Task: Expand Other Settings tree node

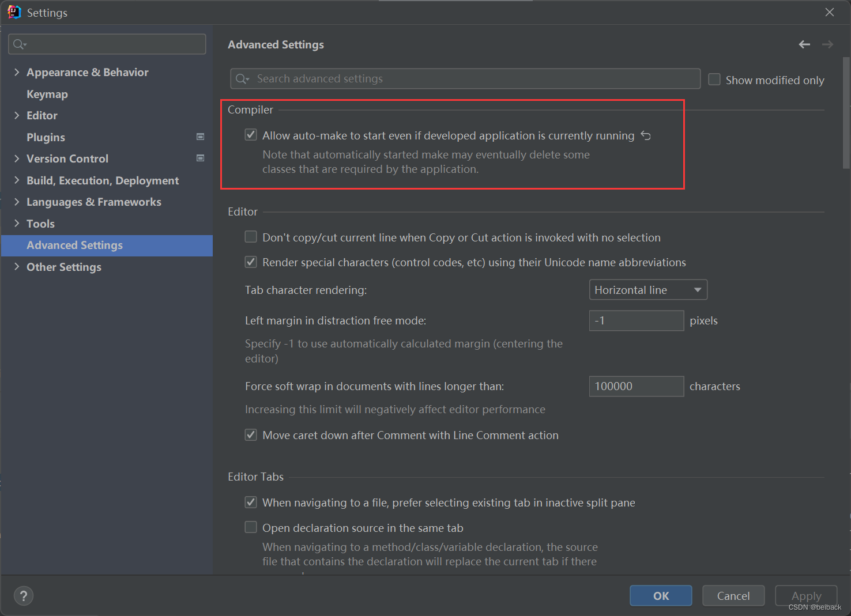Action: point(17,267)
